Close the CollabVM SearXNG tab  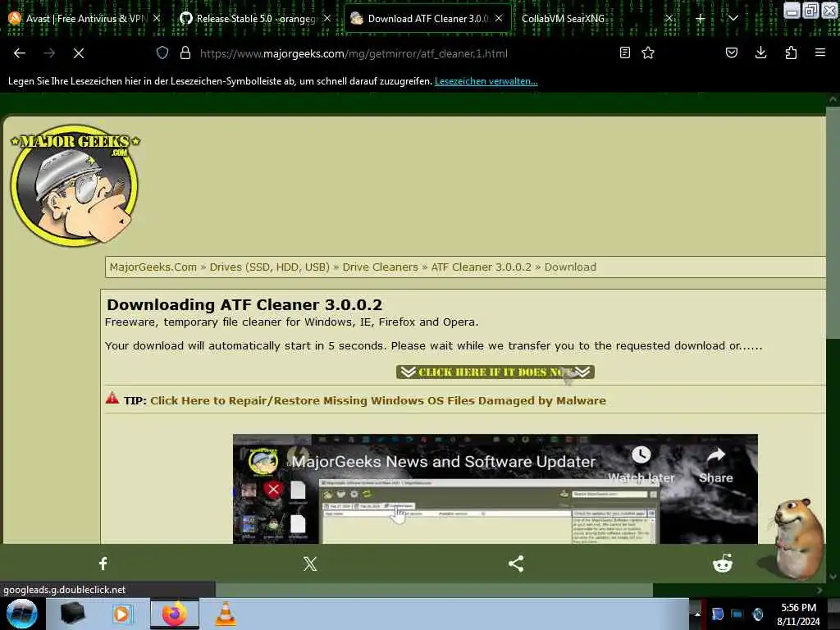tap(669, 18)
